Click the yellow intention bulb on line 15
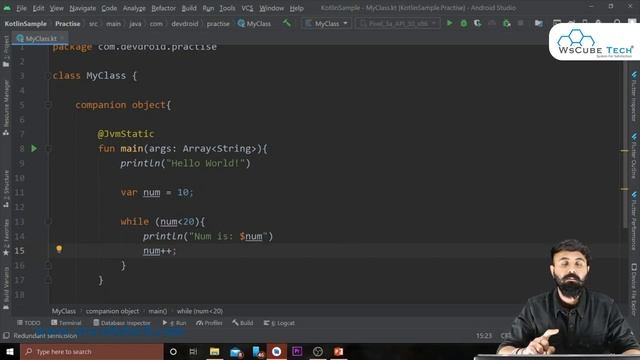This screenshot has height=360, width=640. [x=59, y=249]
